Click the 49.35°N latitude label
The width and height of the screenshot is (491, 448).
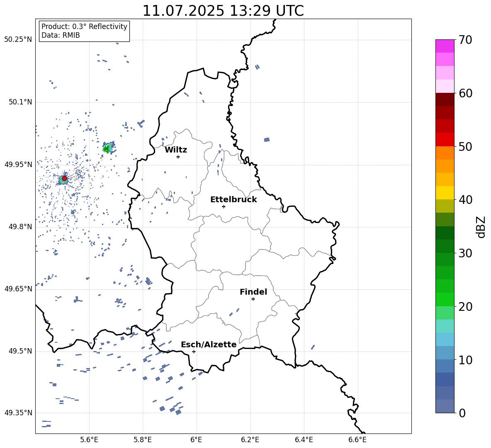click(x=18, y=413)
